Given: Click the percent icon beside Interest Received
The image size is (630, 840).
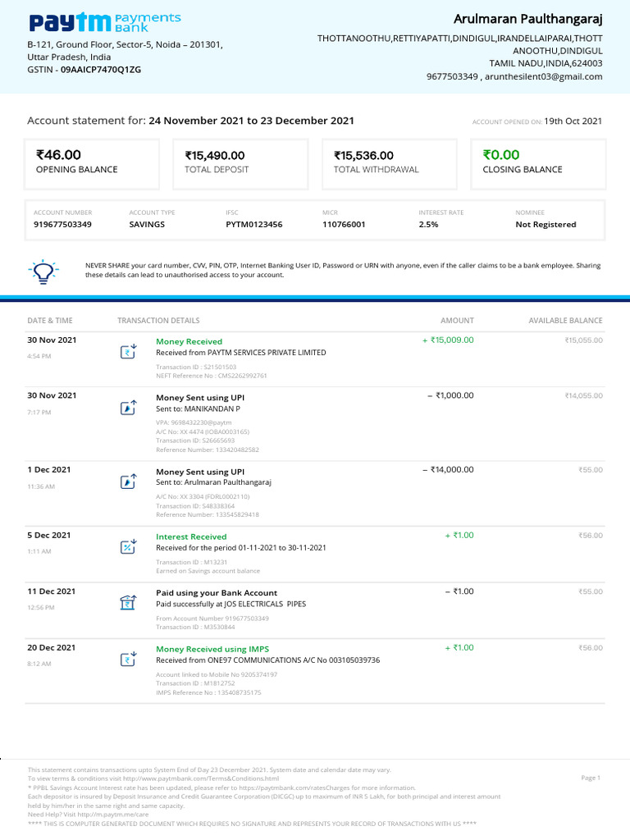Looking at the screenshot, I should pos(128,547).
